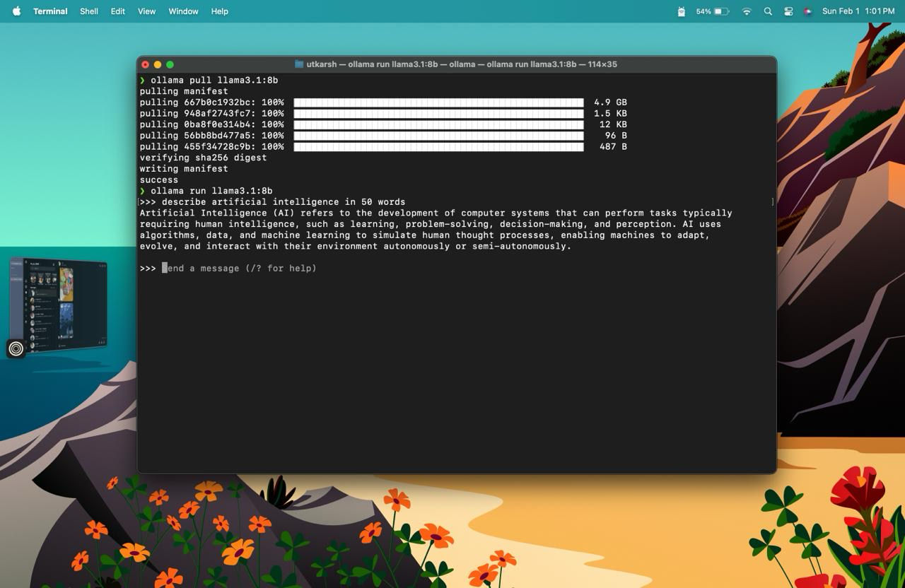Screen dimensions: 905x588
Task: Click the 'pulling 56bb8bd477a5: 100%' text
Action: (x=211, y=136)
